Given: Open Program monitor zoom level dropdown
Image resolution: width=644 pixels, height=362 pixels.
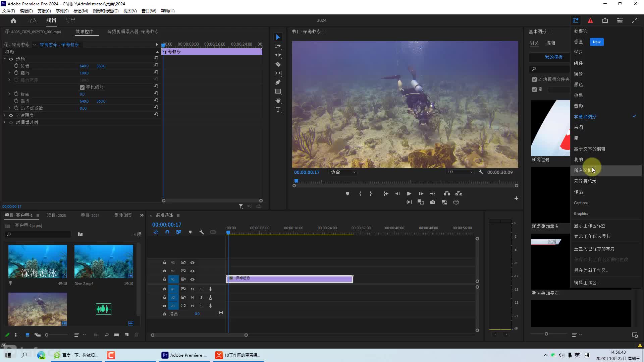Looking at the screenshot, I should (x=343, y=172).
